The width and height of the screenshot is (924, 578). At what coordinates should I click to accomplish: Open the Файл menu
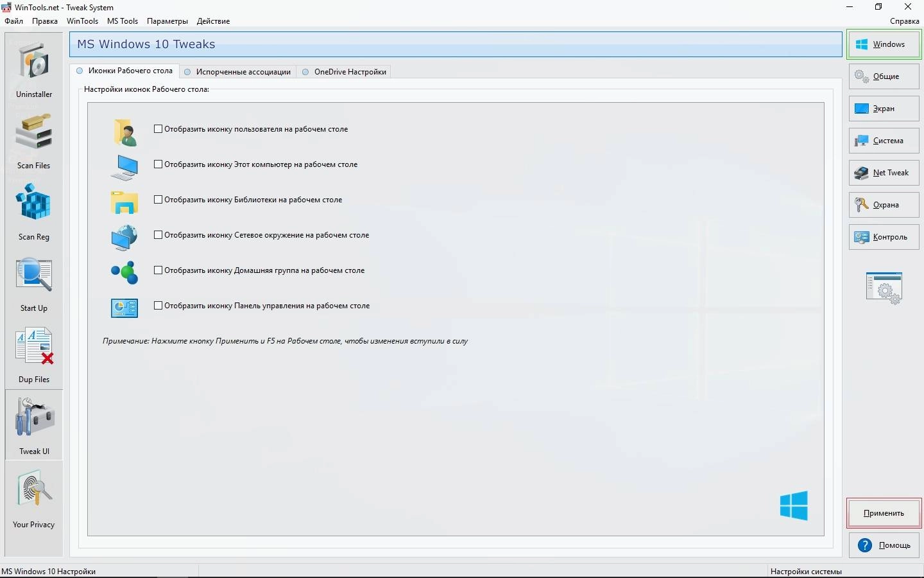[x=13, y=21]
